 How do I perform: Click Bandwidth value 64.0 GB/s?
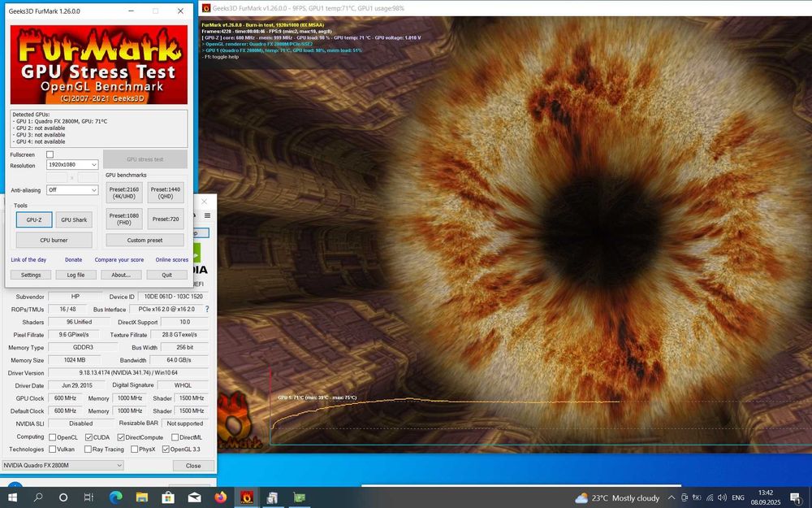pyautogui.click(x=179, y=360)
